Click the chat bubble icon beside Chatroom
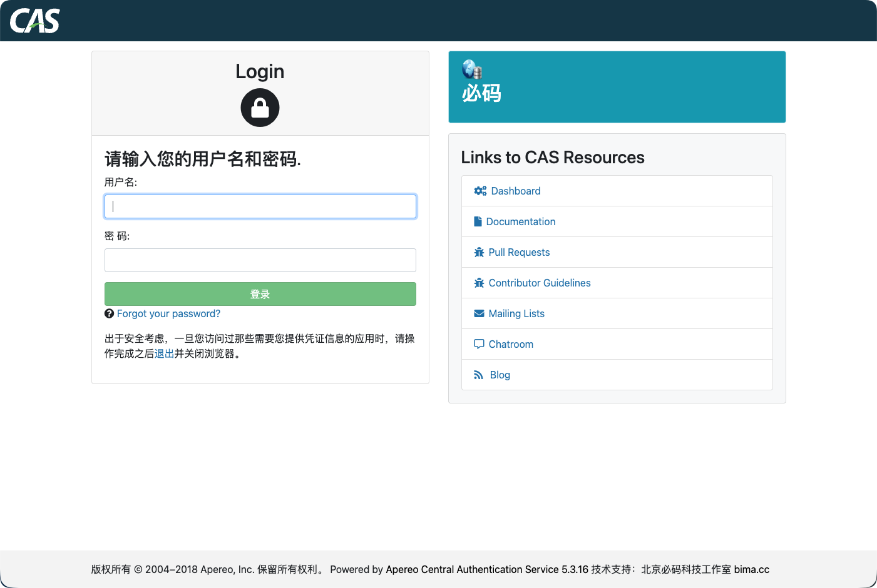 click(x=479, y=343)
